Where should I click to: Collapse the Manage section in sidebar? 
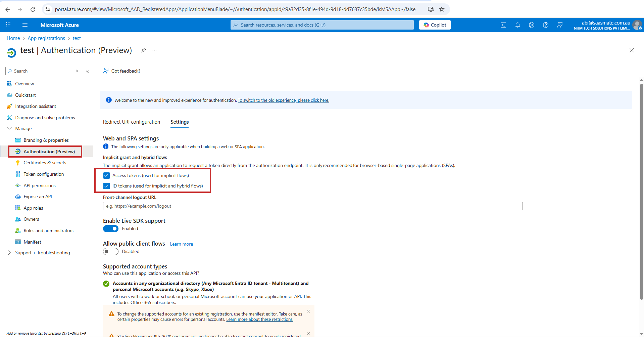[x=9, y=128]
